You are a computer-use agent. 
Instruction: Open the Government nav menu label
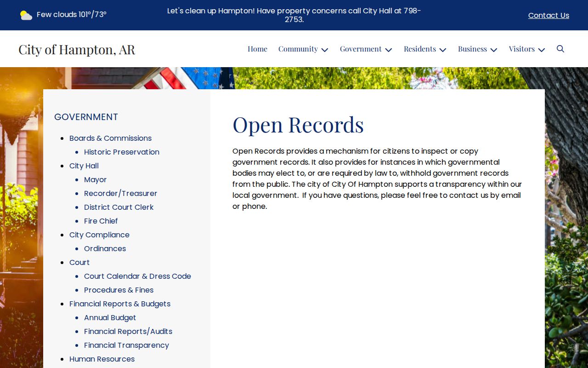coord(361,49)
